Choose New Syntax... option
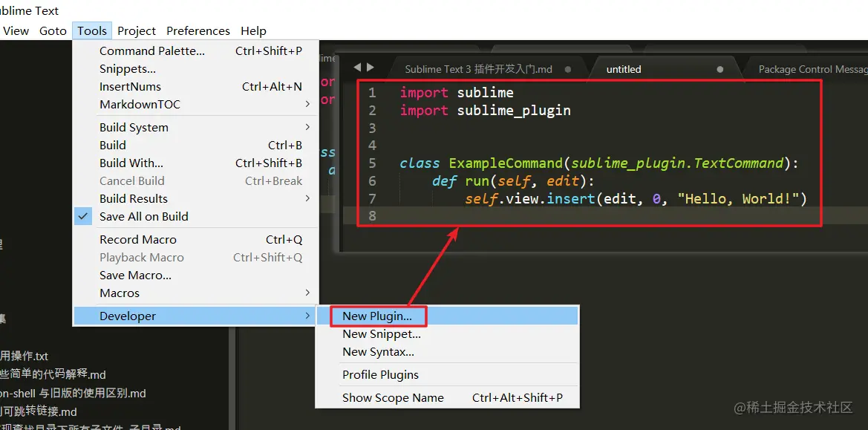868x430 pixels. click(x=447, y=351)
